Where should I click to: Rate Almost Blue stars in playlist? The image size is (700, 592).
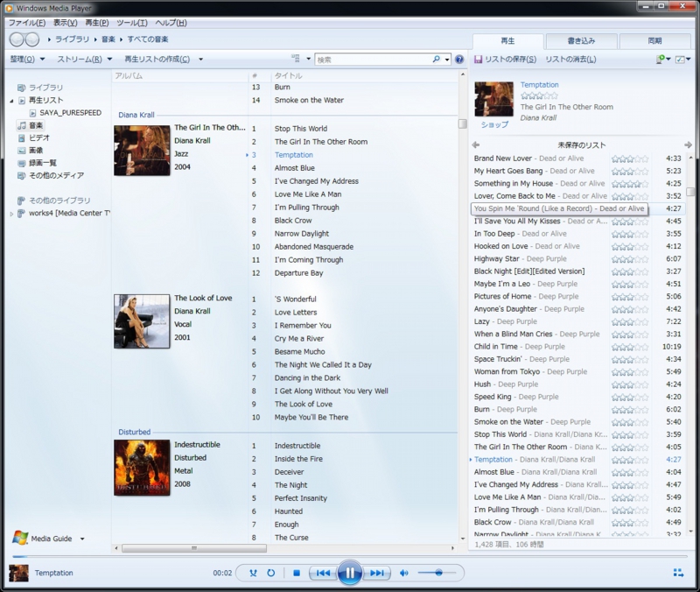pyautogui.click(x=629, y=472)
